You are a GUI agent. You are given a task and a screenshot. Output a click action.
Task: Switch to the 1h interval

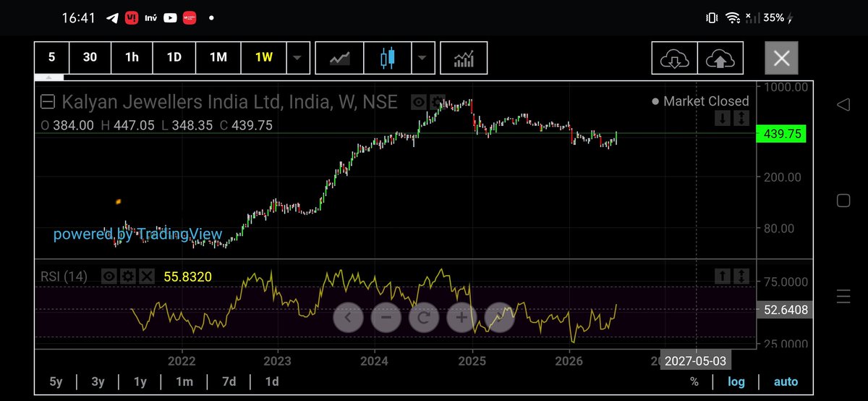point(132,58)
